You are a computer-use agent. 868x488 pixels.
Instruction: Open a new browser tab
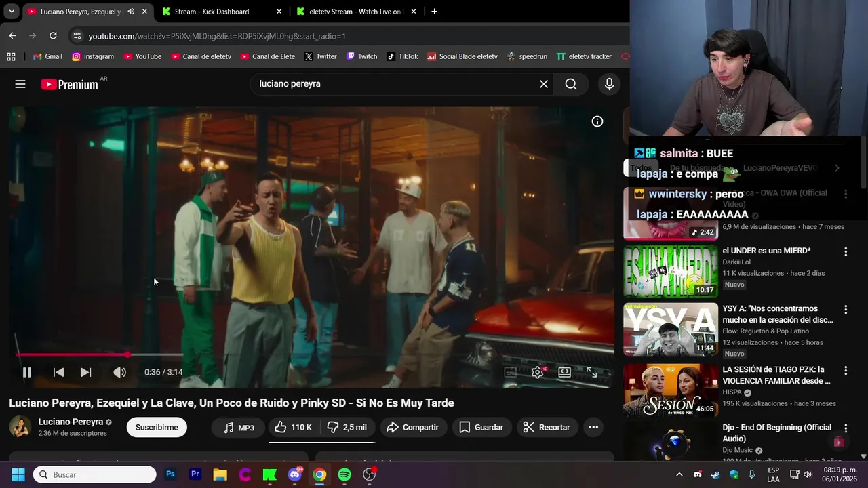[x=434, y=12]
